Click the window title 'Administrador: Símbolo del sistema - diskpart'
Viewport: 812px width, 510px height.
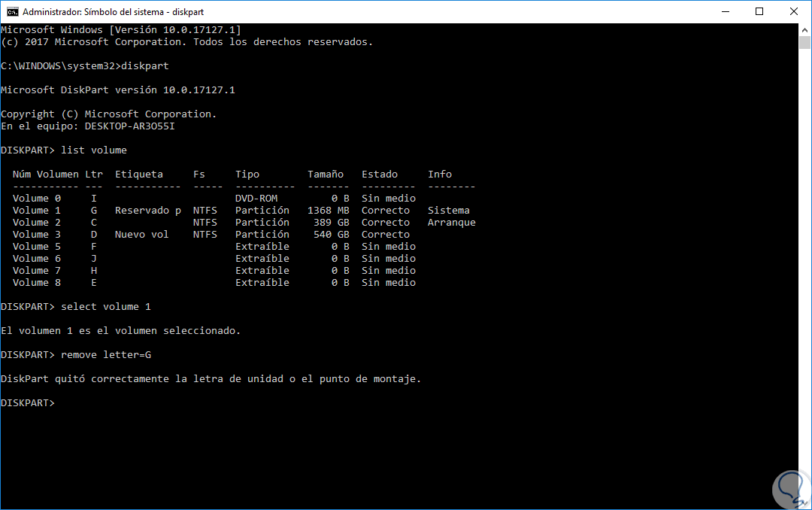click(113, 11)
